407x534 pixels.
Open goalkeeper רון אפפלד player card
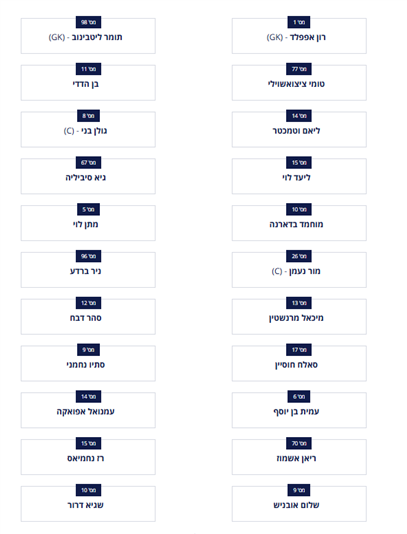(299, 36)
